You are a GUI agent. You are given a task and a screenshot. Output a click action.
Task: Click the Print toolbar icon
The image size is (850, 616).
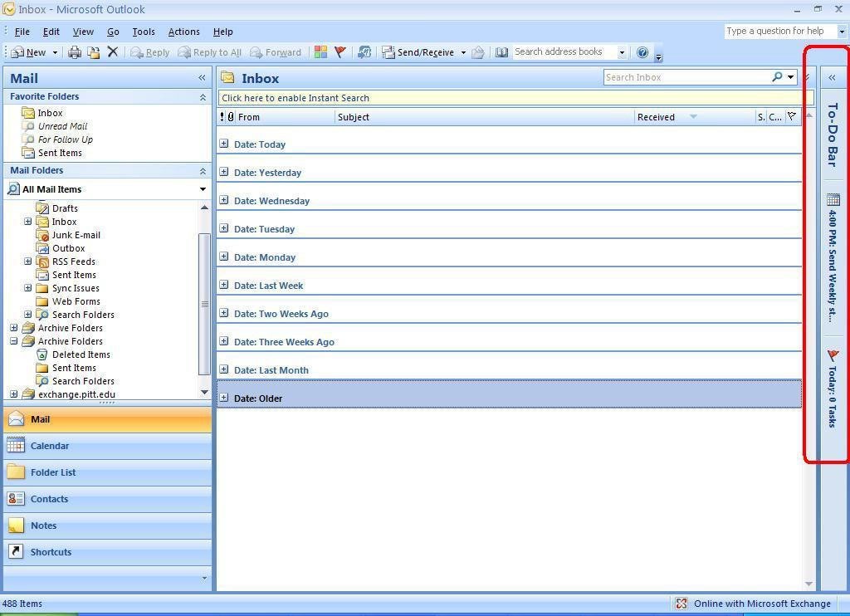pyautogui.click(x=74, y=52)
